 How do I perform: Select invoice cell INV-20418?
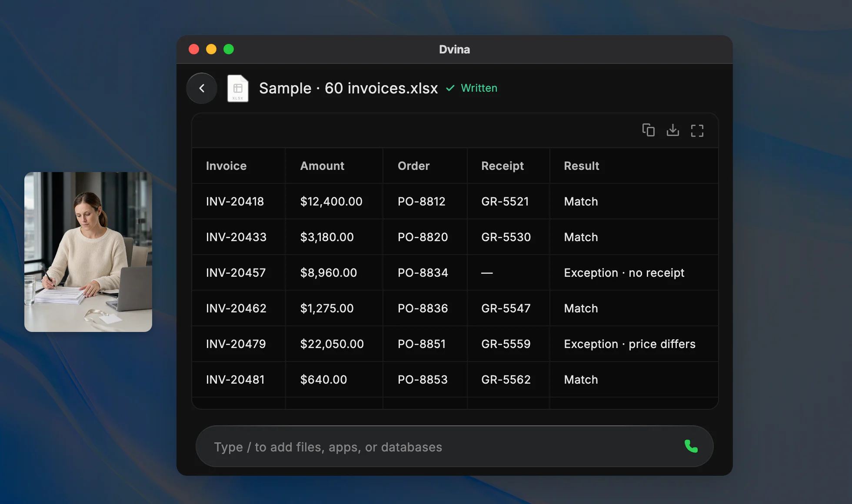pyautogui.click(x=235, y=201)
